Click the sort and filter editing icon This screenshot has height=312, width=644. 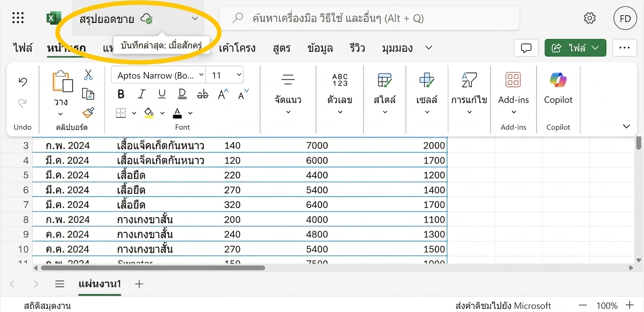tap(469, 80)
